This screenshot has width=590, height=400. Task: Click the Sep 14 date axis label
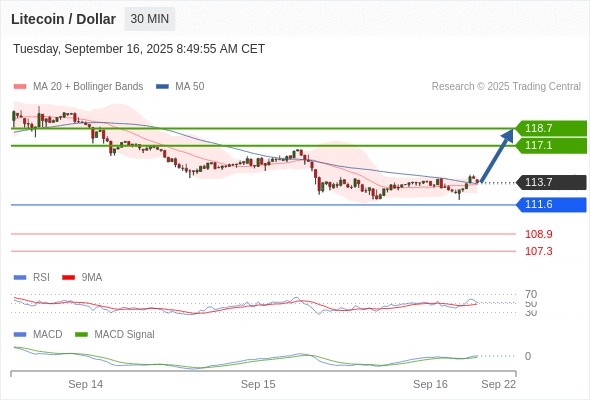point(85,384)
